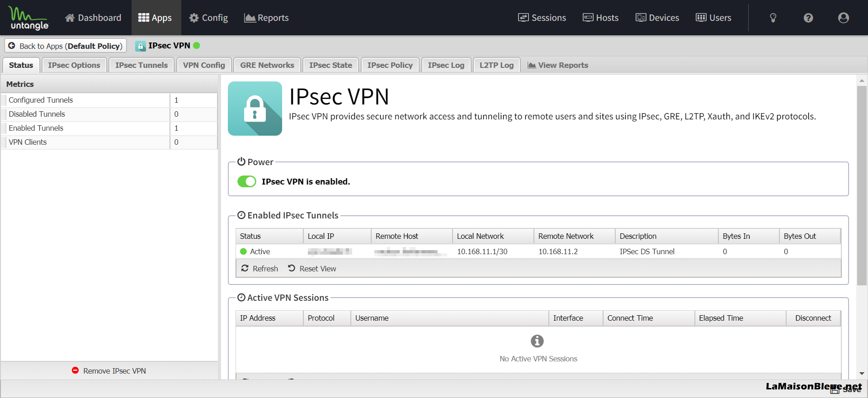Sort by Description column header
868x398 pixels.
pos(667,236)
